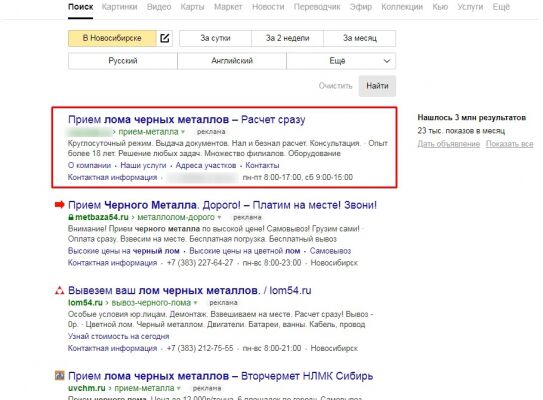Click the 23 тыс. показов в месяц text
543x400 pixels.
[x=461, y=131]
